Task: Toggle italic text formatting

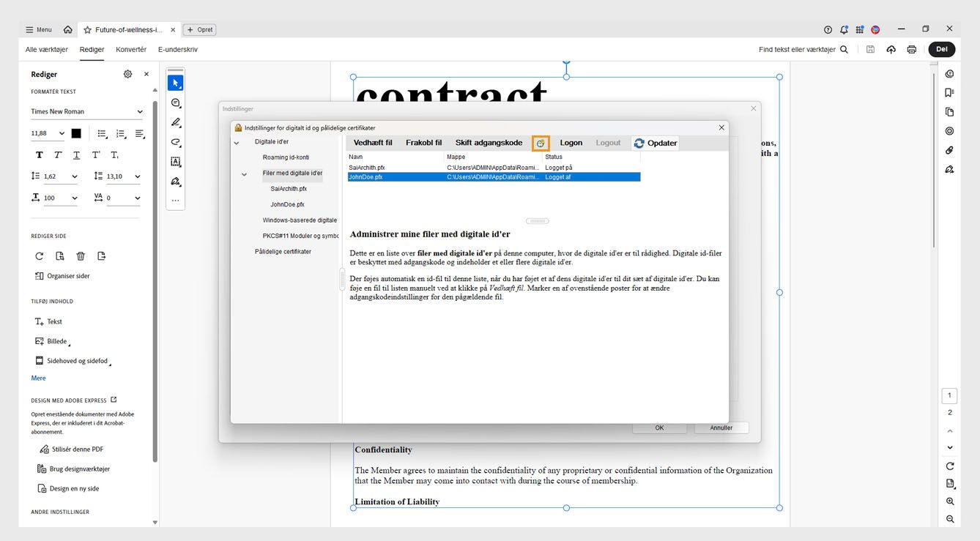Action: click(57, 155)
